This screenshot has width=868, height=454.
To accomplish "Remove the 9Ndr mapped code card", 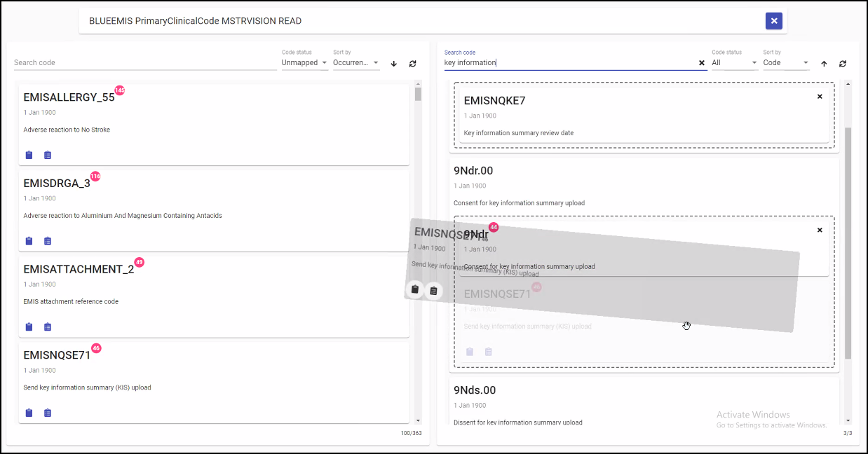I will coord(820,230).
